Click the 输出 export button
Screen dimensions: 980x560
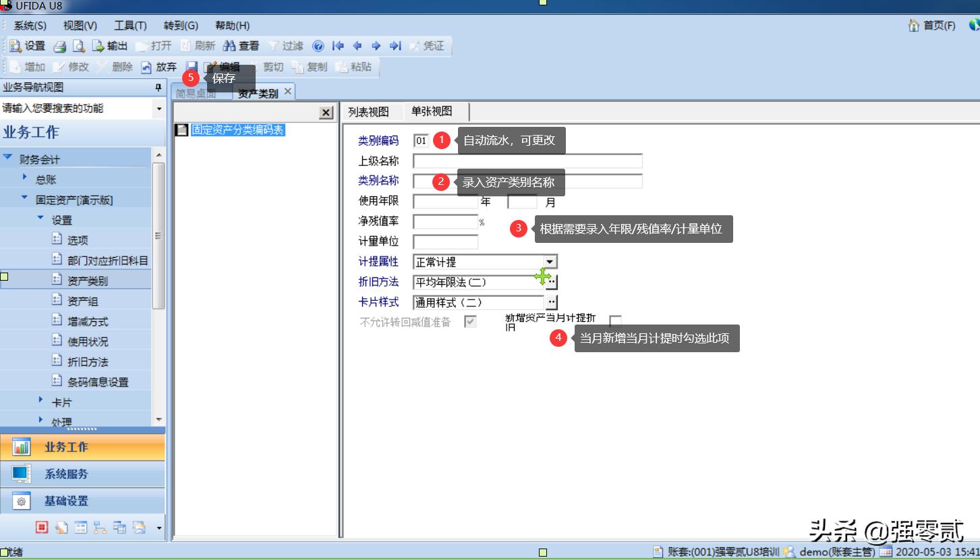[110, 46]
